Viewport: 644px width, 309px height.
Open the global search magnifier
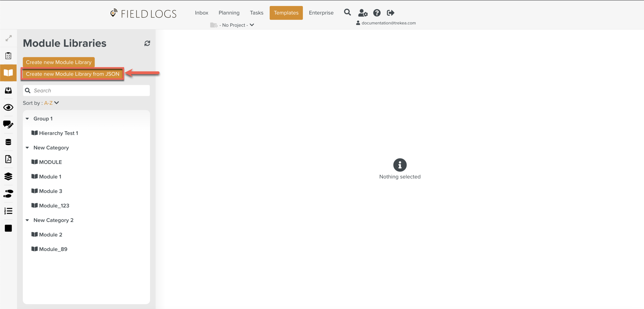(x=347, y=12)
